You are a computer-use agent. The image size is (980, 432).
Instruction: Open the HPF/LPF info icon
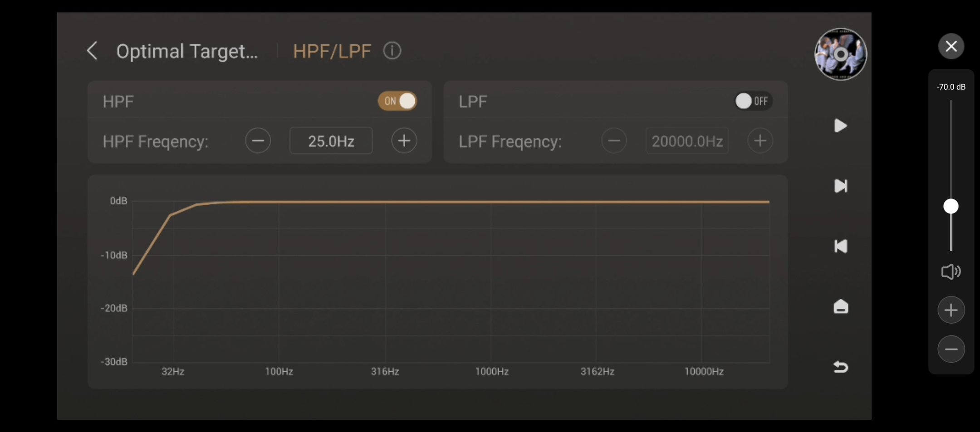click(x=392, y=51)
